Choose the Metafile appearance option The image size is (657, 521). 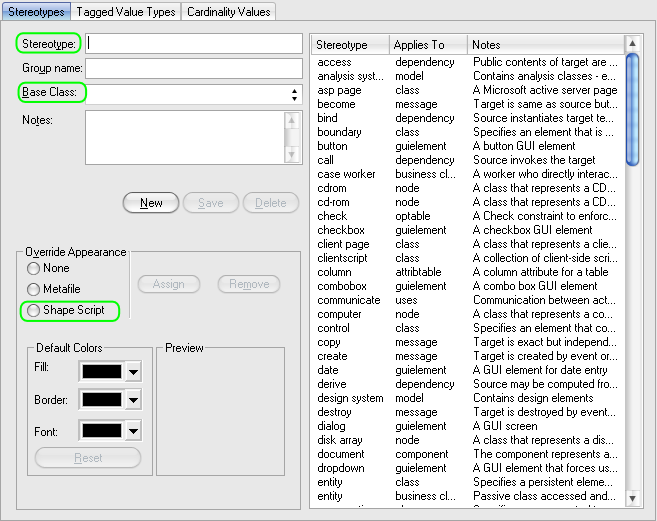pos(34,289)
